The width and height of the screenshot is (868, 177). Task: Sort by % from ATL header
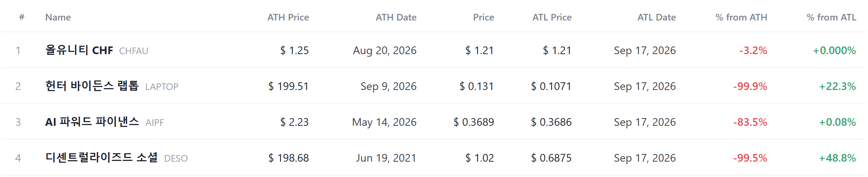[831, 17]
